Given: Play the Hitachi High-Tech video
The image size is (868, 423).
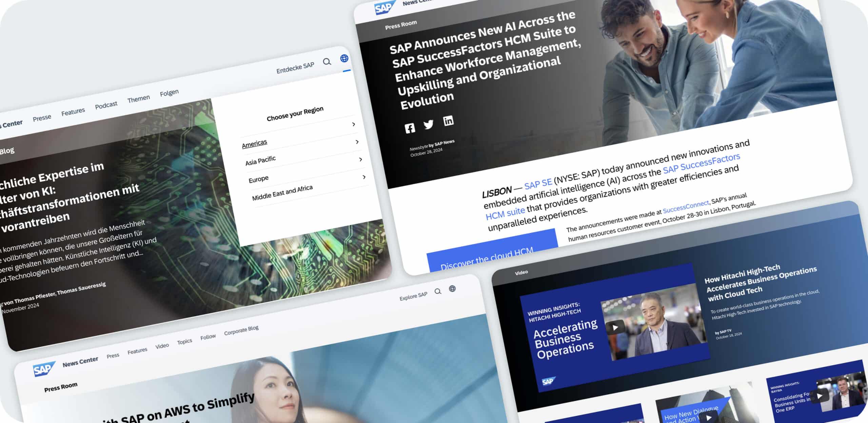Looking at the screenshot, I should pos(615,327).
